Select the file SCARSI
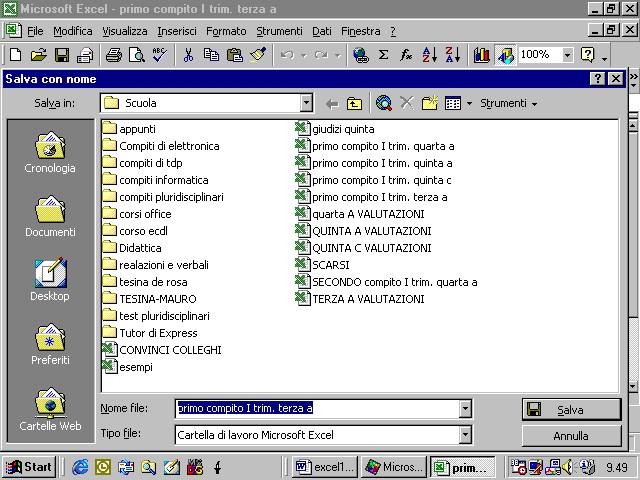This screenshot has width=640, height=480. [x=322, y=265]
